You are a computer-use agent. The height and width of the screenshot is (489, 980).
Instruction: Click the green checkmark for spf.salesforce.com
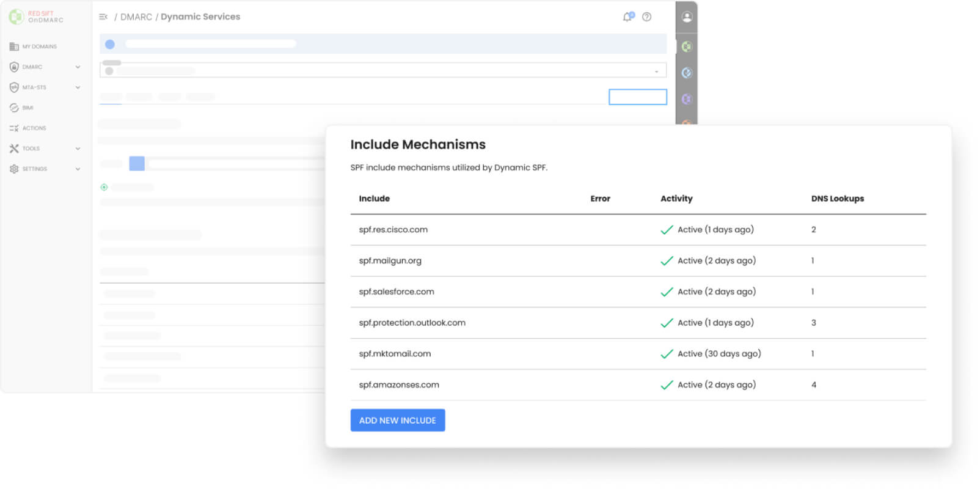pos(667,292)
